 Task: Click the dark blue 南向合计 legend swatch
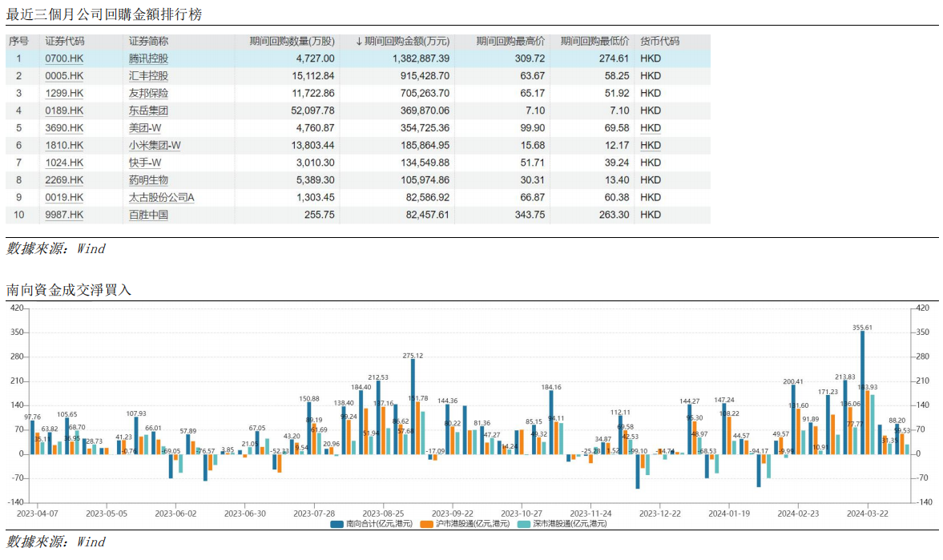[336, 525]
